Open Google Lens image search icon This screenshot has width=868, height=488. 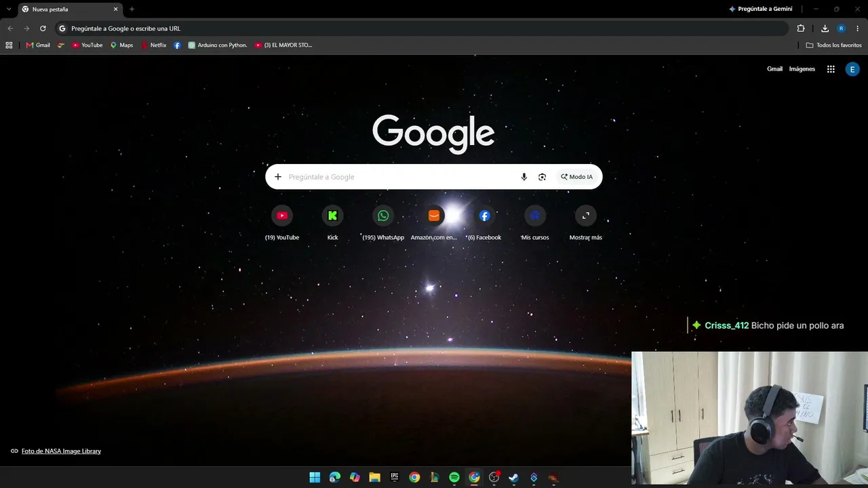[542, 177]
